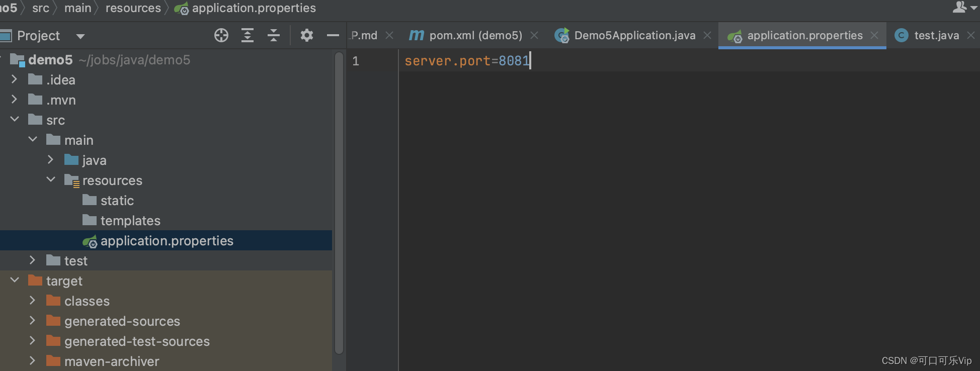Expand the .mvn folder
Screen dimensions: 980x371
14,100
